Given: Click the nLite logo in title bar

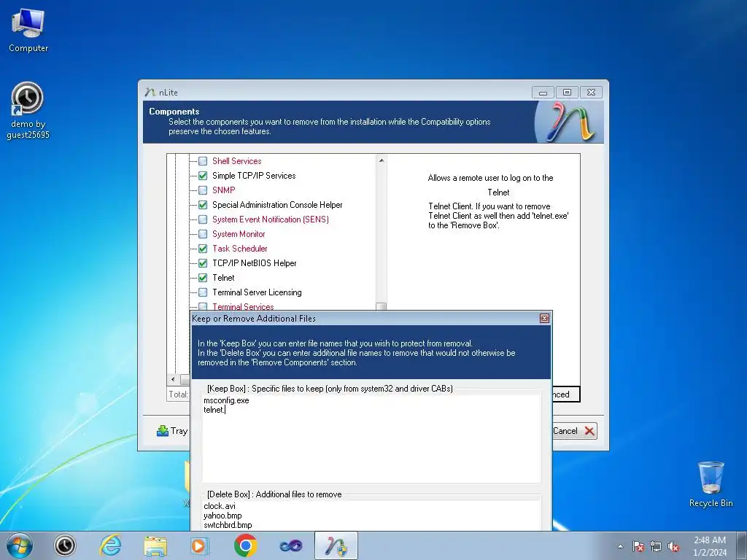Looking at the screenshot, I should (x=150, y=92).
